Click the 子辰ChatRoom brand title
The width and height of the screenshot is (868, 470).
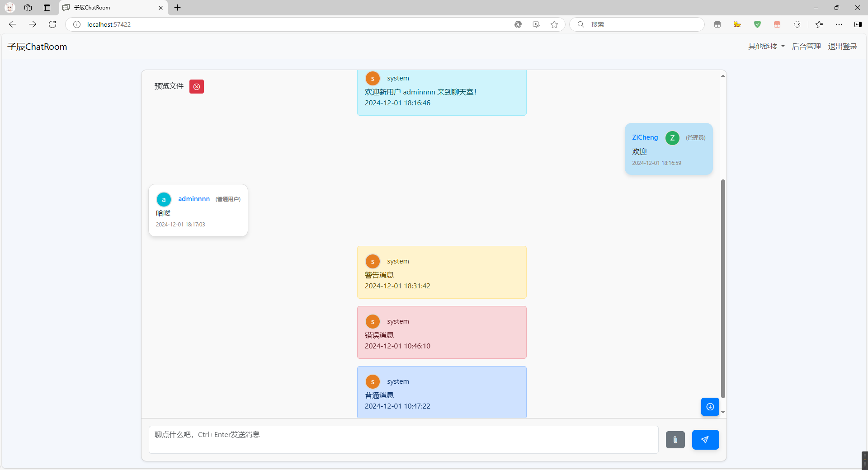(x=37, y=47)
